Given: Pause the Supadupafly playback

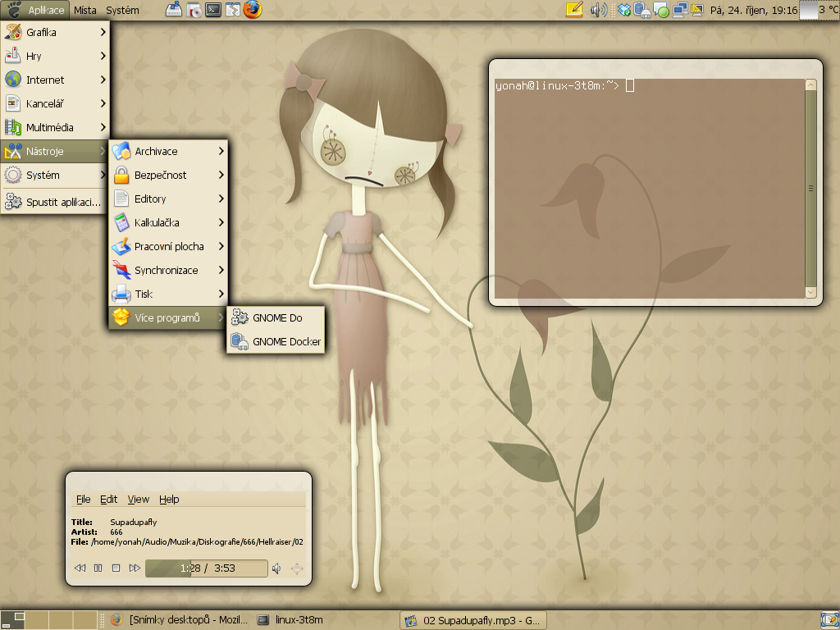Looking at the screenshot, I should [x=98, y=568].
